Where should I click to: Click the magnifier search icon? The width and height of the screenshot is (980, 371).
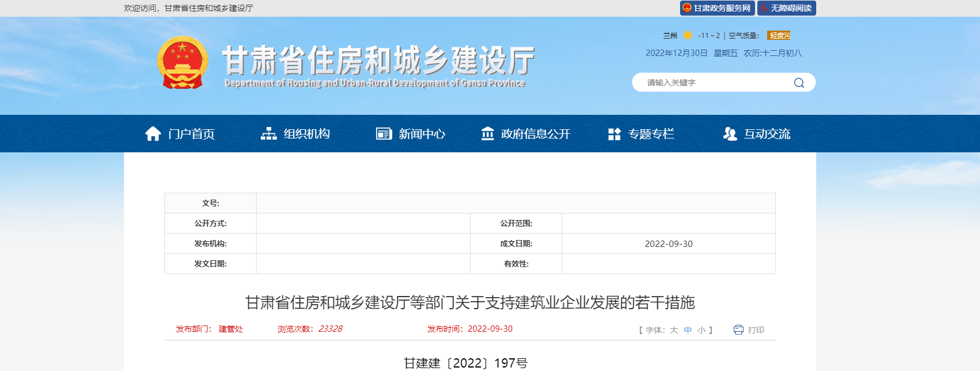799,83
